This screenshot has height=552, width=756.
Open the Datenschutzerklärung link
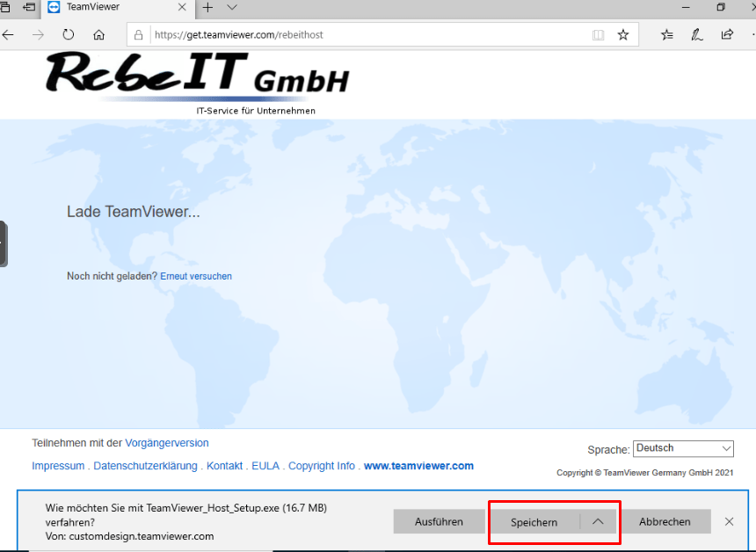point(145,466)
